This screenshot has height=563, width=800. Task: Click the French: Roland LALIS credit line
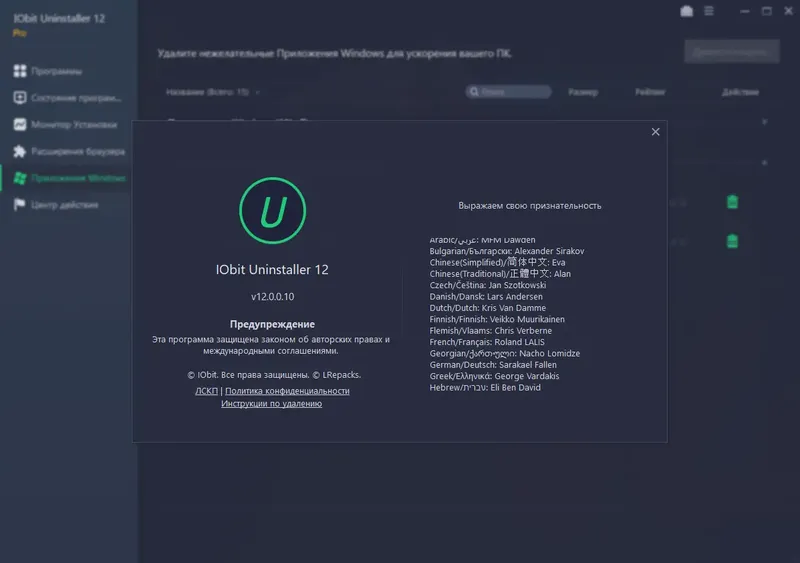click(487, 342)
